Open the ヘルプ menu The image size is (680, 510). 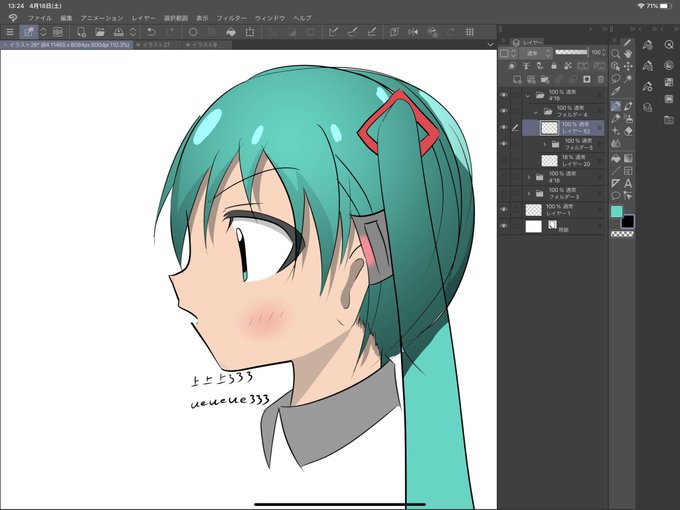point(302,18)
